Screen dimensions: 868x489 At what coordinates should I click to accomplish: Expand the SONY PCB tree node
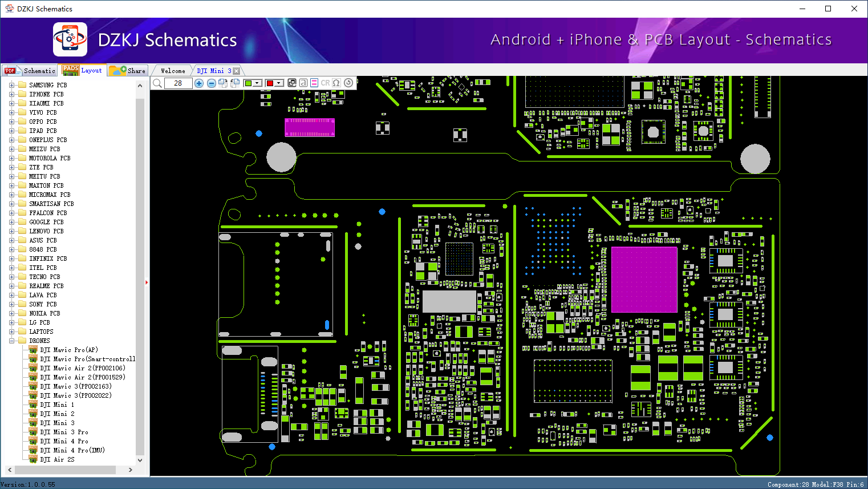pos(11,304)
